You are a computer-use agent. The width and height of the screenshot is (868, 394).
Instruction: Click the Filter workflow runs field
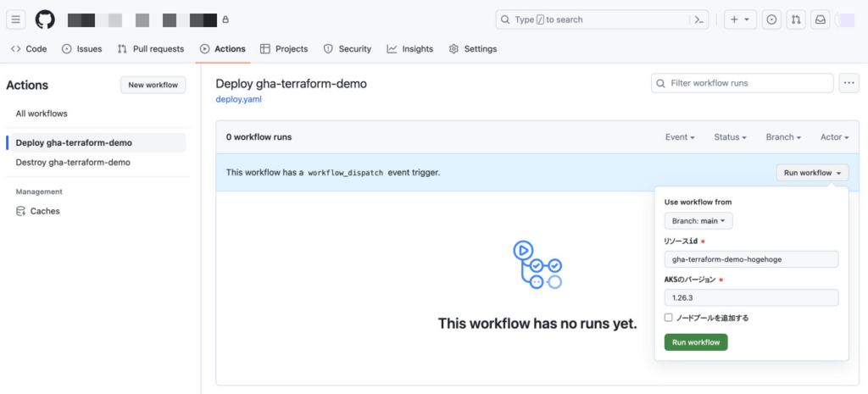[x=743, y=83]
